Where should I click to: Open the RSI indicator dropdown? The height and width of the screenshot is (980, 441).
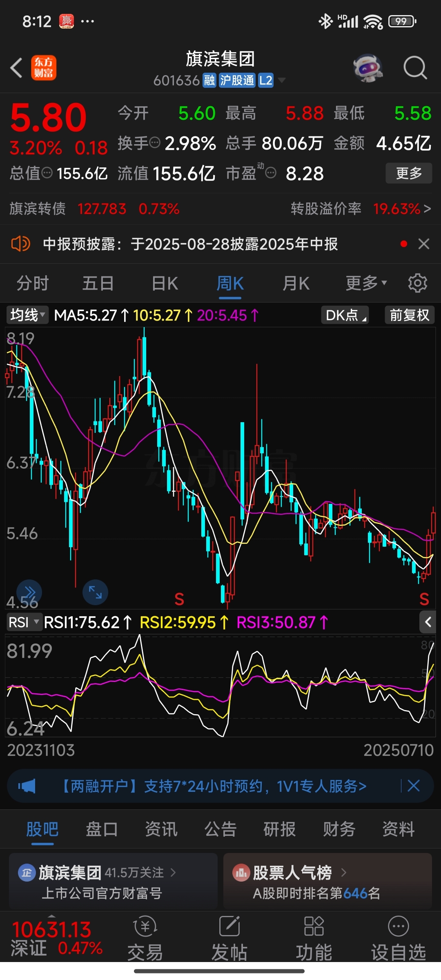tap(24, 622)
